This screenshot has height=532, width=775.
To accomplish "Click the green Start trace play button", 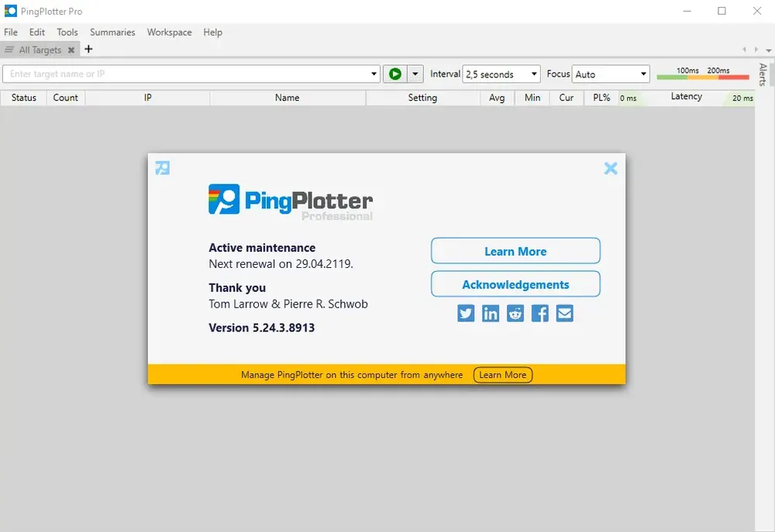I will click(395, 74).
